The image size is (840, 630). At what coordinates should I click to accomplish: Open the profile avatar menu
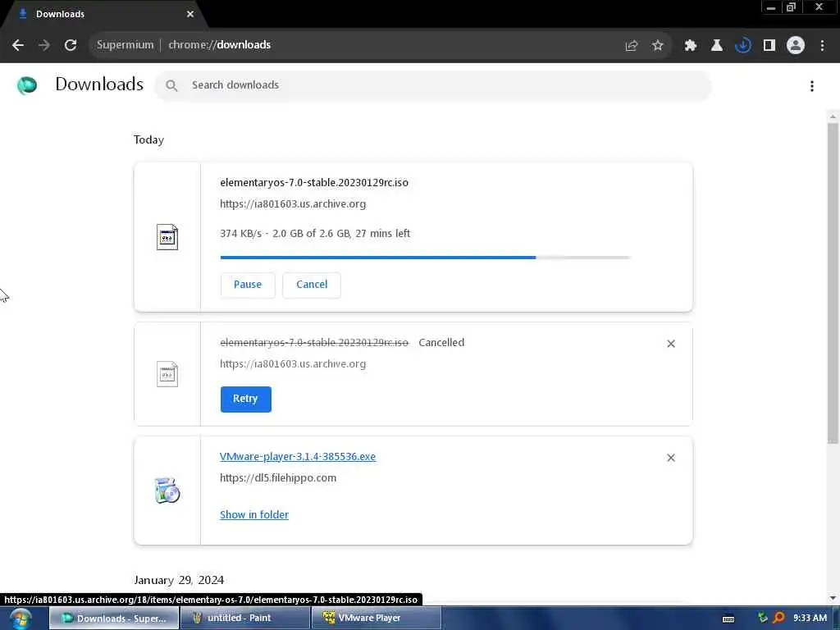(796, 46)
